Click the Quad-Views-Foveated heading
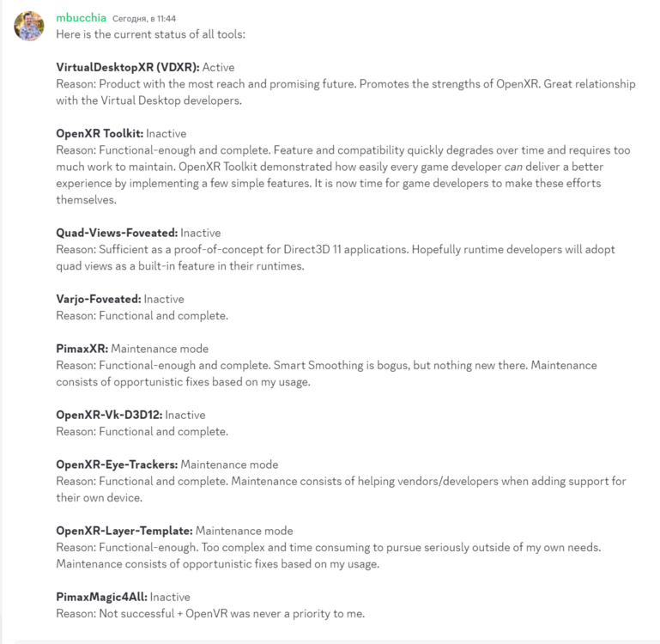The width and height of the screenshot is (660, 644). click(117, 233)
